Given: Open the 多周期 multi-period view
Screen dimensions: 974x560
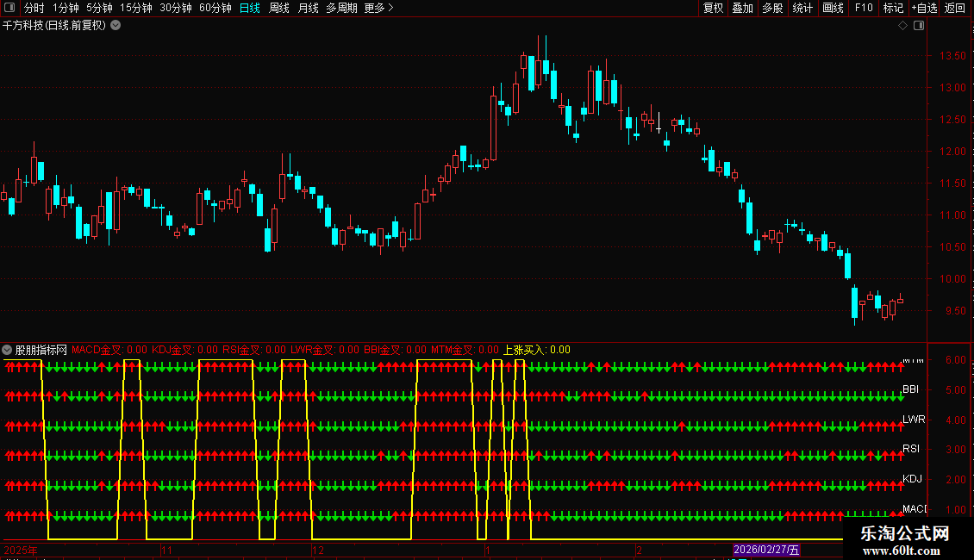Looking at the screenshot, I should (x=341, y=8).
